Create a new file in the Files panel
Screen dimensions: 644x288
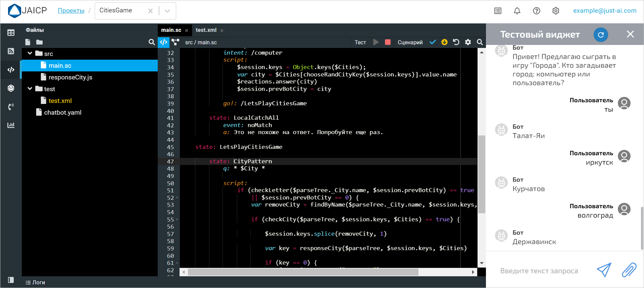point(28,42)
